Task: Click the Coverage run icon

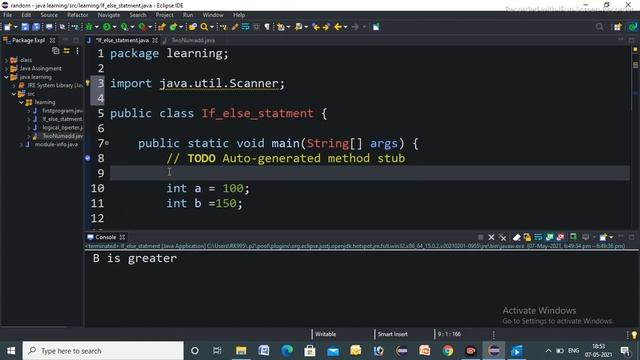Action: 124,27
